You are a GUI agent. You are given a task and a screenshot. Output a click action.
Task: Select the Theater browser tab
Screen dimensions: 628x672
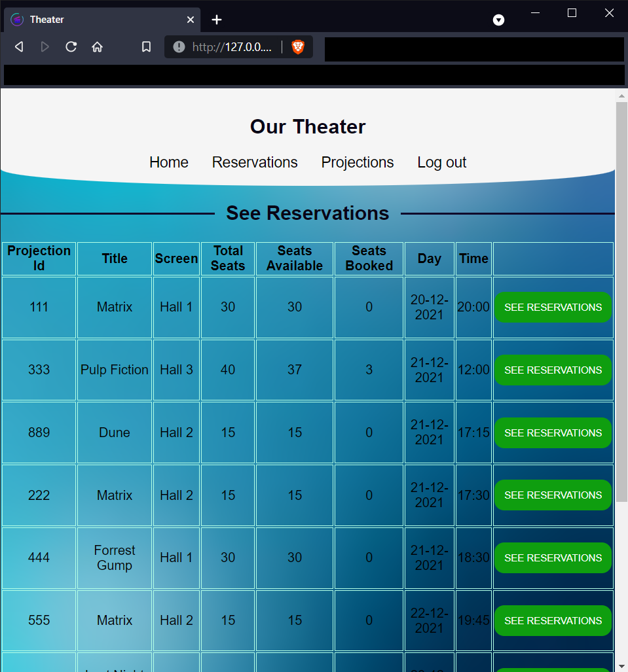102,20
